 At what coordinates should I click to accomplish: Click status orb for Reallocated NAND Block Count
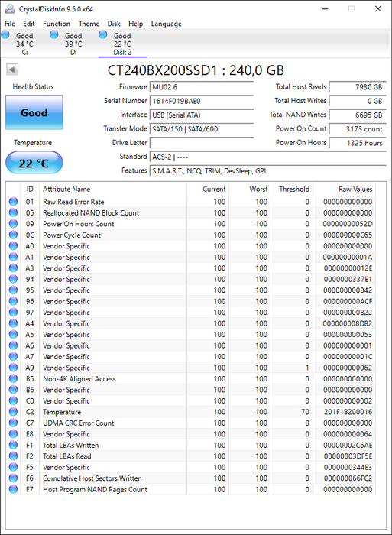(x=13, y=212)
